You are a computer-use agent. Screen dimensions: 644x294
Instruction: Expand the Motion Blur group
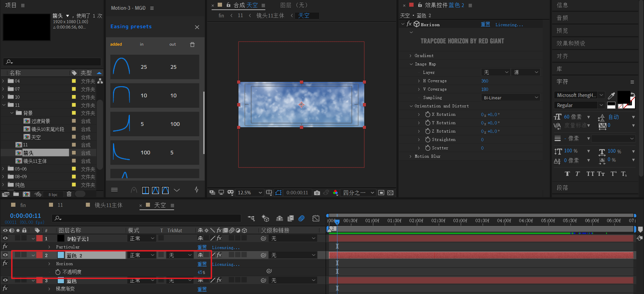[411, 156]
